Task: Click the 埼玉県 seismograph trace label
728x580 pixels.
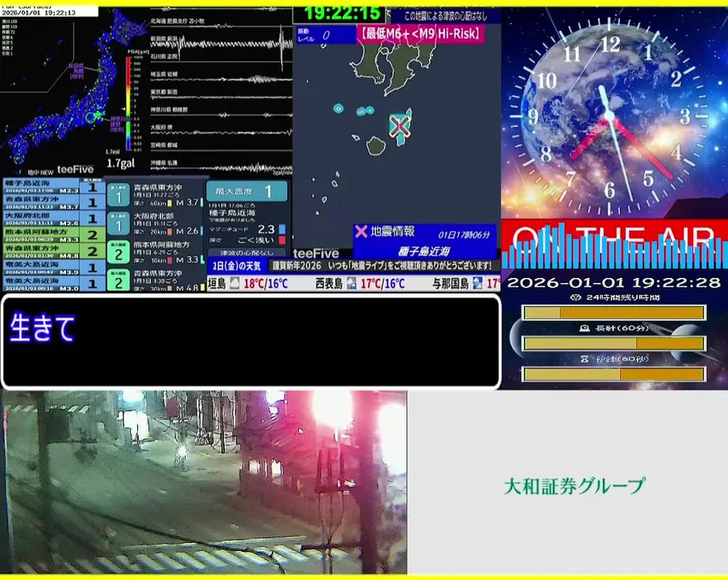Action: tap(164, 74)
